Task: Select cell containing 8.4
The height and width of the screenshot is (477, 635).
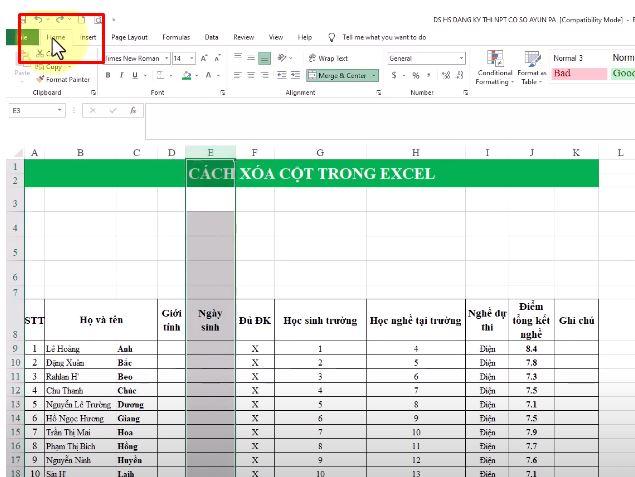Action: [531, 349]
